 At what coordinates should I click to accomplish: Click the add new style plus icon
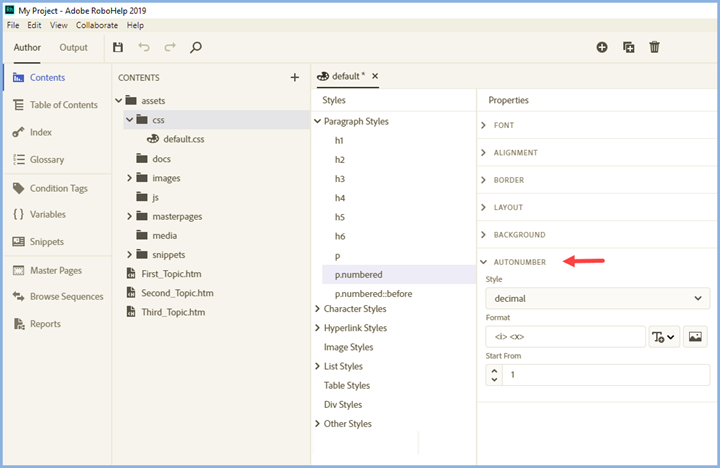click(602, 47)
